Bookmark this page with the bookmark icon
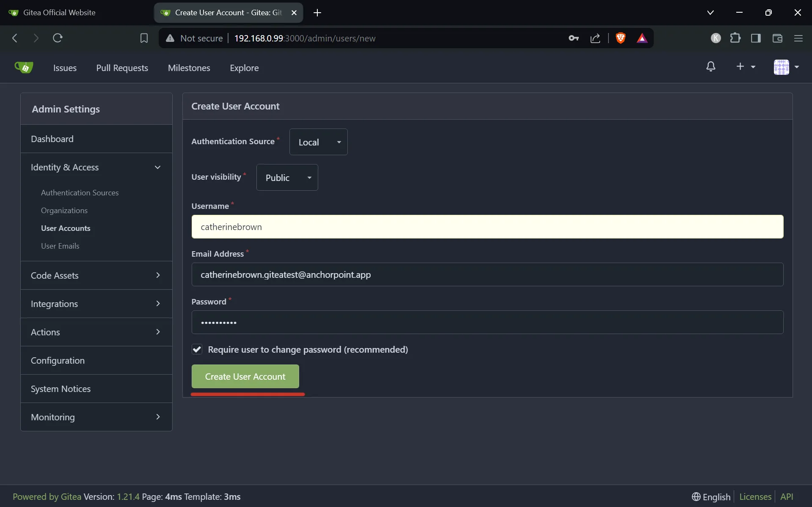 144,38
